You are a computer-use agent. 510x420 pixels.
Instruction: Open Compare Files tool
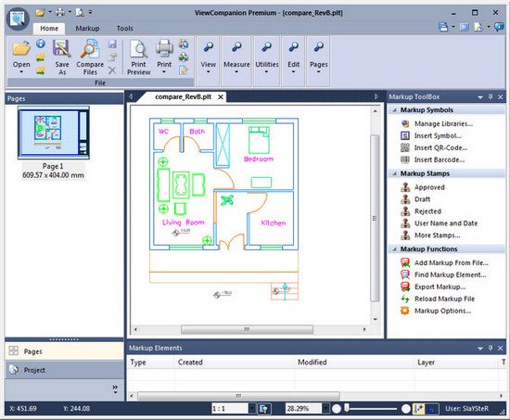pos(90,57)
